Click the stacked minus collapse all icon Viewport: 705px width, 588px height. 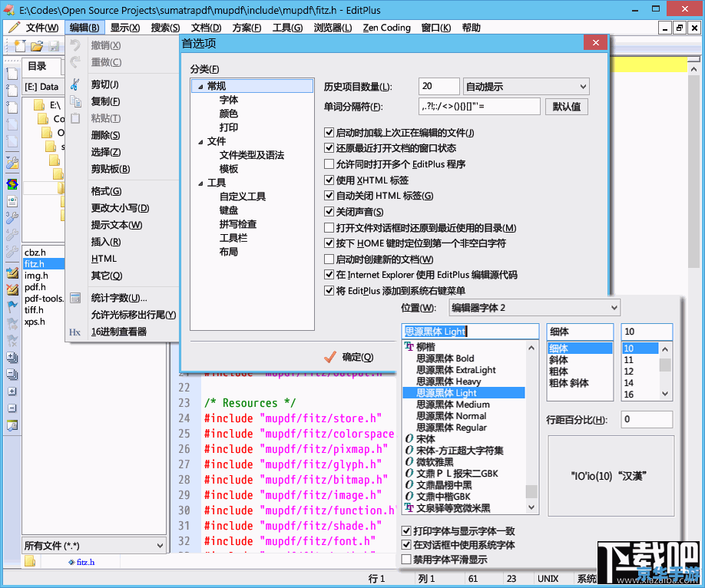coord(12,375)
